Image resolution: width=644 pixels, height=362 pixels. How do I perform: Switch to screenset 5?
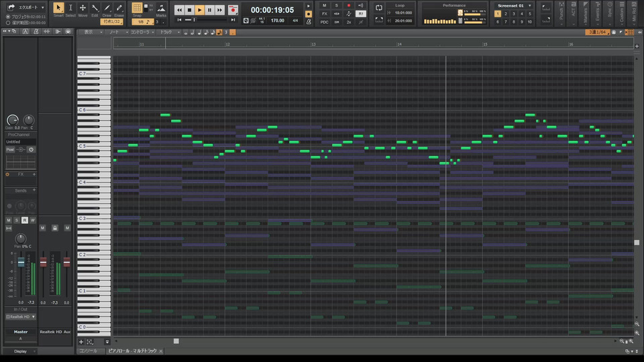click(530, 14)
